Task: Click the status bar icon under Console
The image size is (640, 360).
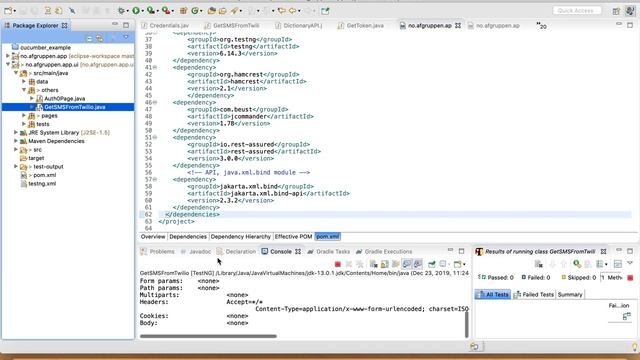Action: (x=475, y=347)
